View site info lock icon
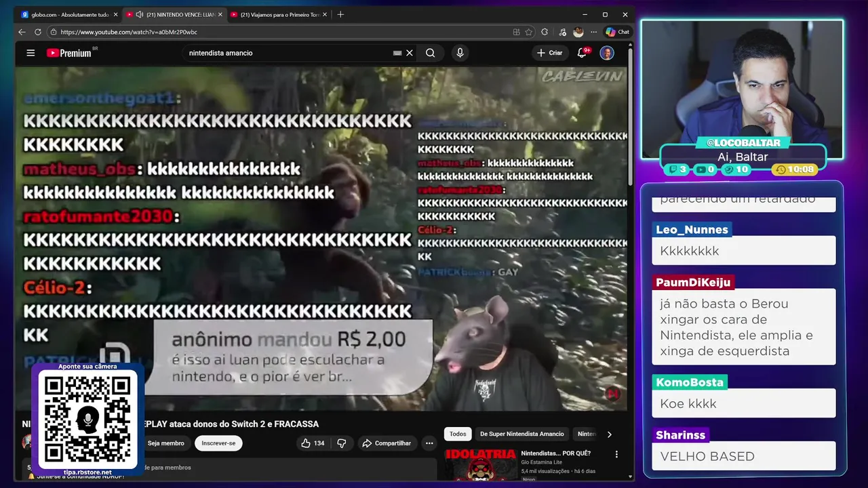868x488 pixels. [53, 32]
